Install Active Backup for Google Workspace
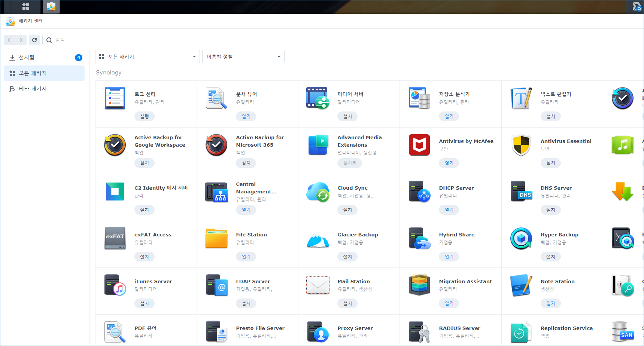The width and height of the screenshot is (644, 346). tap(145, 163)
